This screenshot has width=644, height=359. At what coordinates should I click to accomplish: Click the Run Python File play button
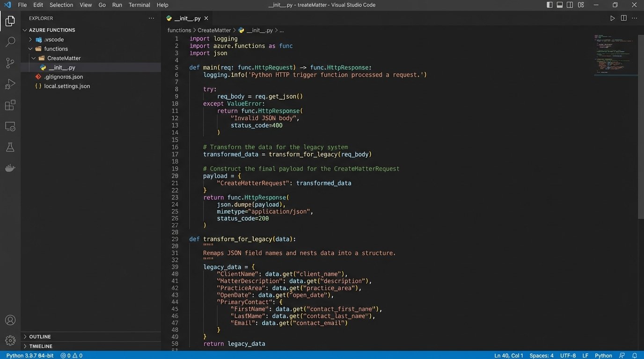(612, 18)
